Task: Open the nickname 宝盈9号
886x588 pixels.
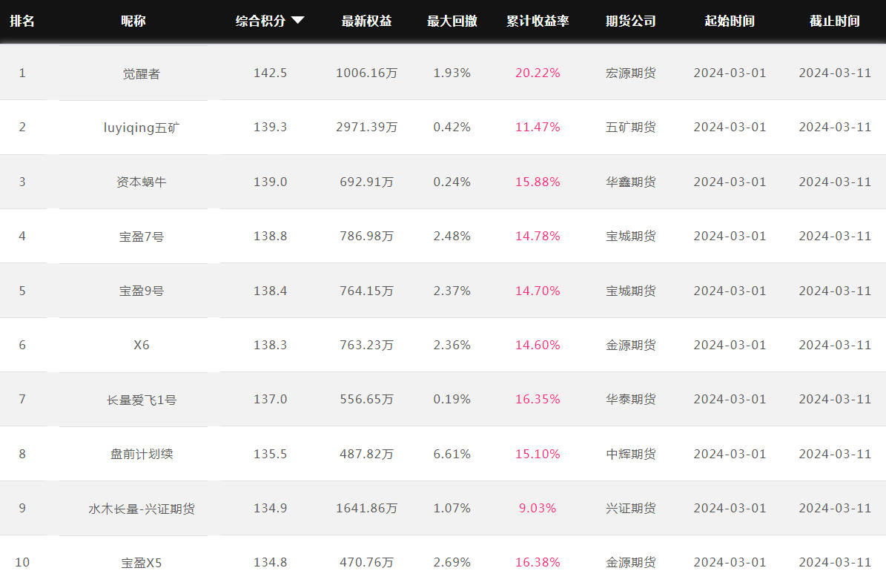Action: (x=142, y=291)
